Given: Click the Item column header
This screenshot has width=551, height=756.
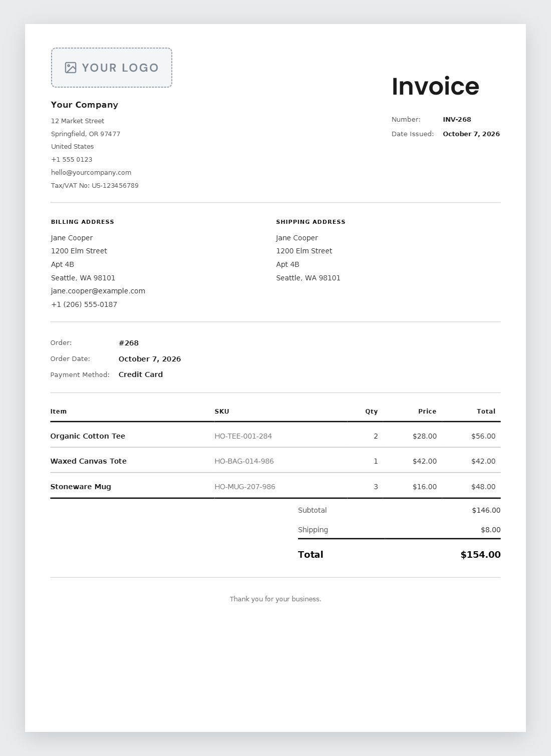Looking at the screenshot, I should (59, 412).
